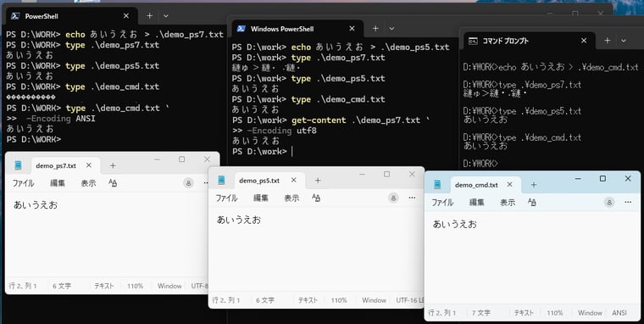
Task: Open ファイル menu in demo_ps5.txt Notepad
Action: [x=226, y=198]
